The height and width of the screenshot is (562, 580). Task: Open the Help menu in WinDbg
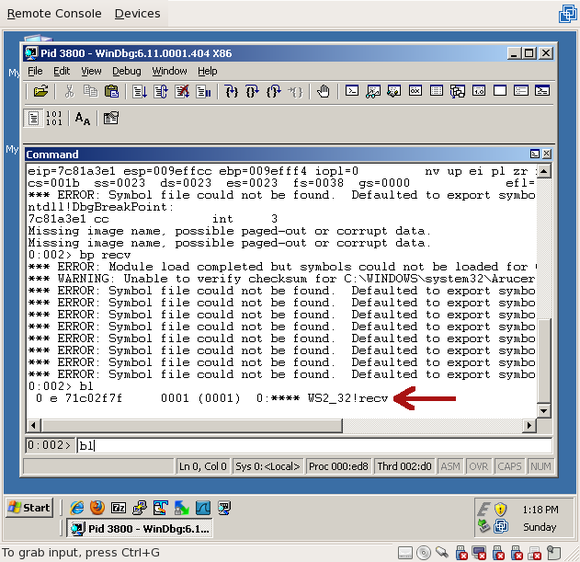[207, 71]
